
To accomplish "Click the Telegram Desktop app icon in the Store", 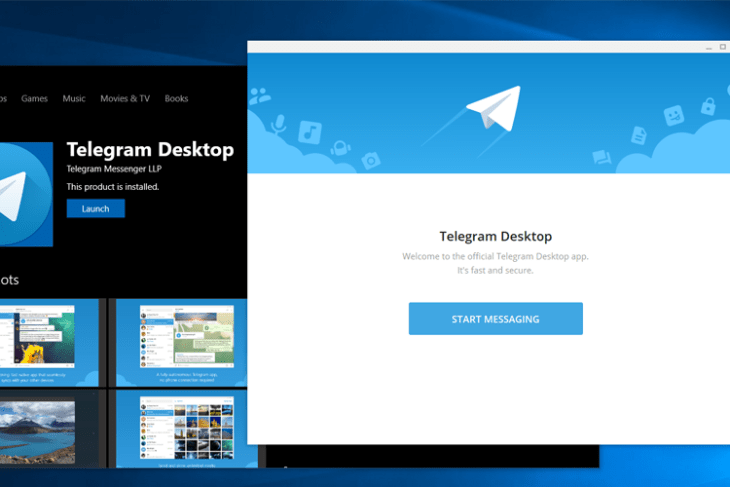I will [26, 194].
